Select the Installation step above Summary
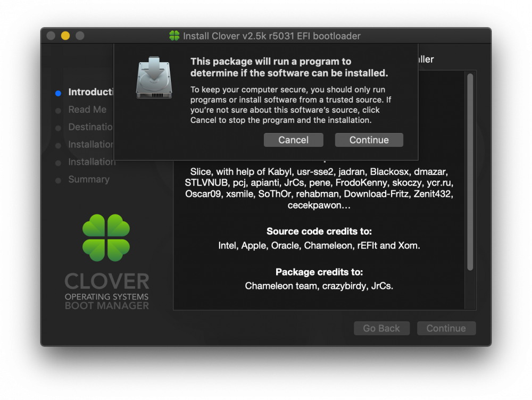The height and width of the screenshot is (400, 532). pos(92,162)
